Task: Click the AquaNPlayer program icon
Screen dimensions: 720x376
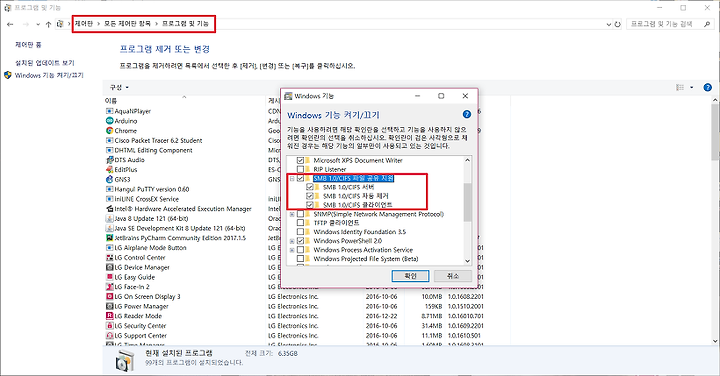Action: click(x=109, y=111)
